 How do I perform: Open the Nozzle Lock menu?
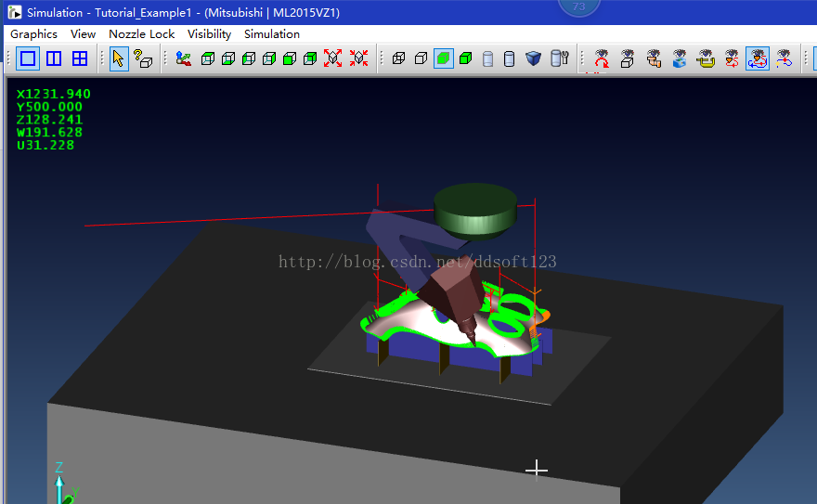click(x=141, y=34)
